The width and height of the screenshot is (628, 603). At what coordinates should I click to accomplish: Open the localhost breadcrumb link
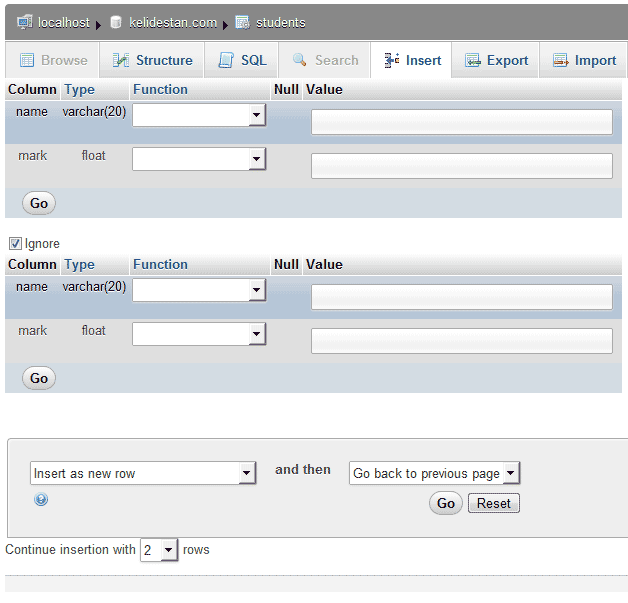click(64, 23)
